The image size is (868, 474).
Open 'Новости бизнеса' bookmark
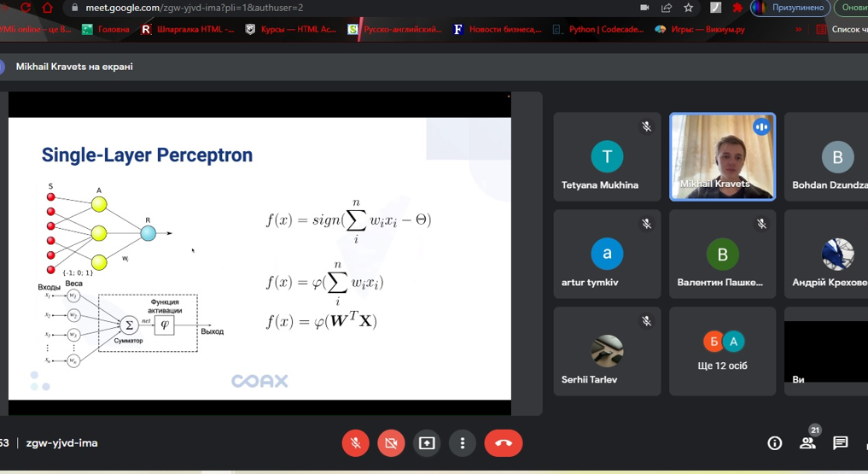pyautogui.click(x=498, y=29)
